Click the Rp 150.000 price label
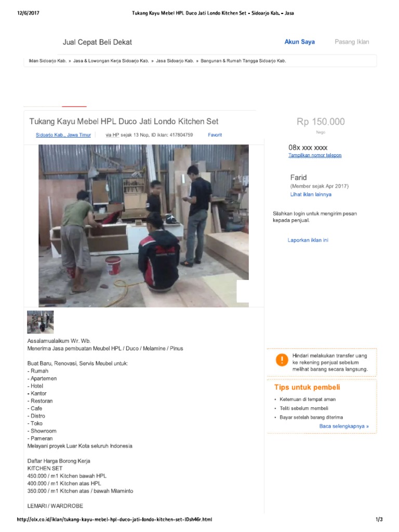The height and width of the screenshot is (532, 399). pyautogui.click(x=321, y=122)
